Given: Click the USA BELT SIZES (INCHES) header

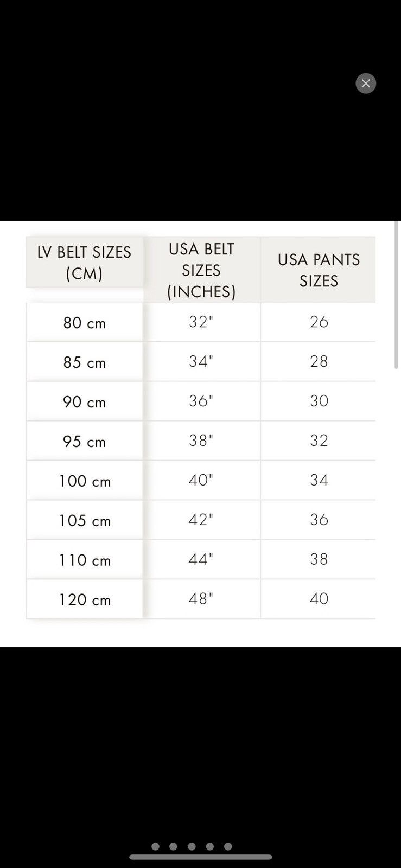Looking at the screenshot, I should [x=201, y=270].
